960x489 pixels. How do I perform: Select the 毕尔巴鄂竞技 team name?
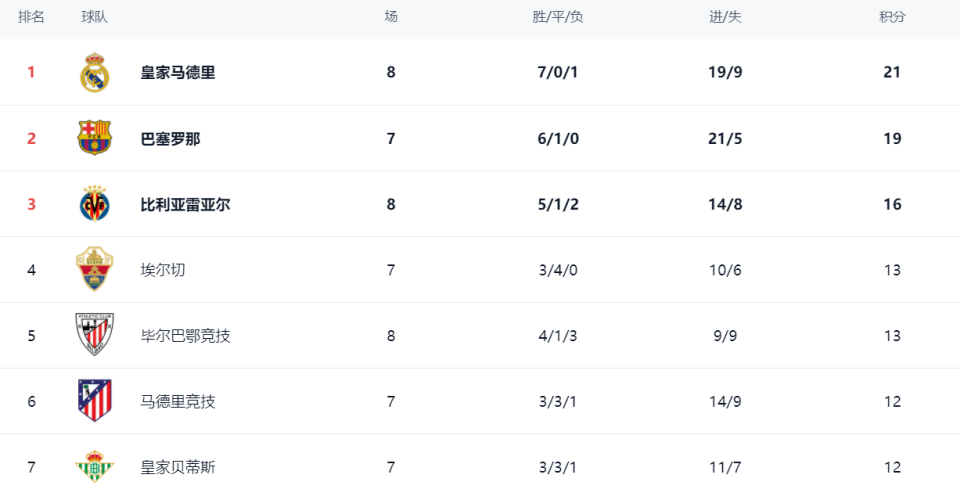(x=185, y=336)
